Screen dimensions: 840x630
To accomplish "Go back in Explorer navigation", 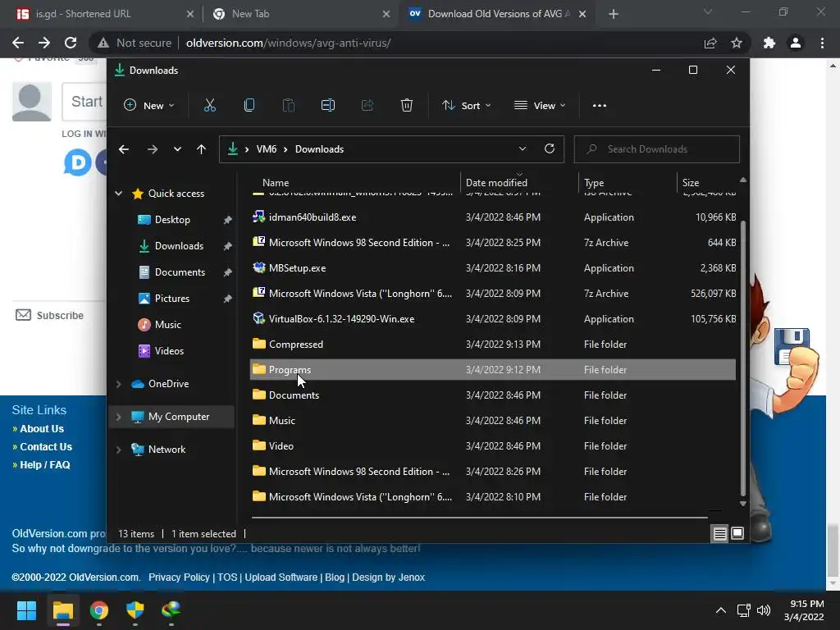I will pos(124,149).
